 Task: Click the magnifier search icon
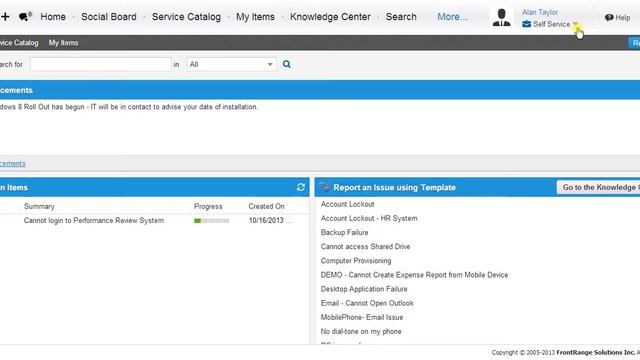point(287,64)
